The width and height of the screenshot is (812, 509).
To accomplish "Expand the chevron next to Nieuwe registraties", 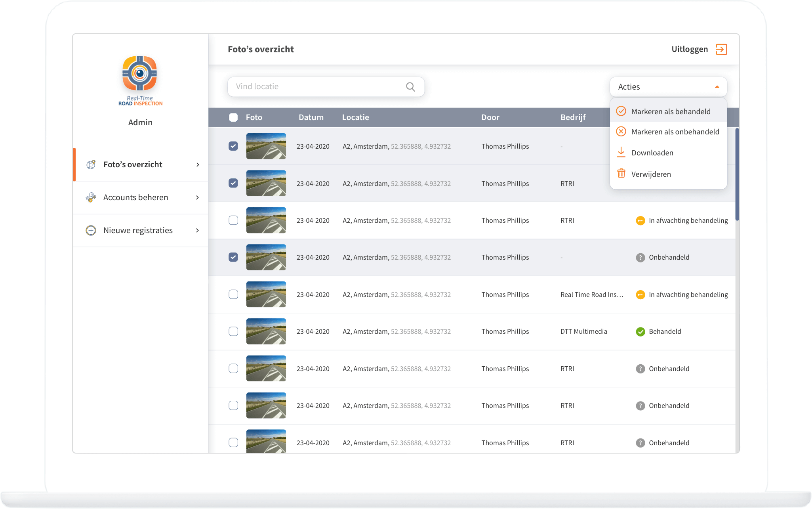I will 198,230.
